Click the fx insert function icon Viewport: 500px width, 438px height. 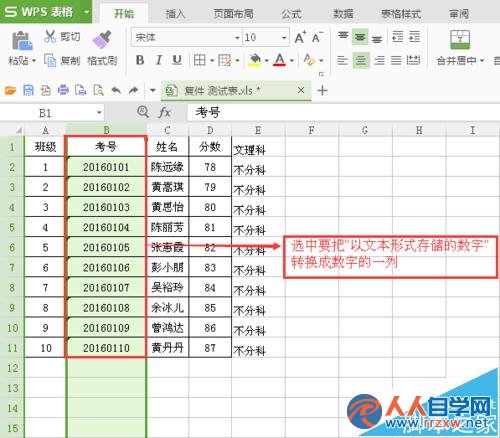tap(165, 113)
